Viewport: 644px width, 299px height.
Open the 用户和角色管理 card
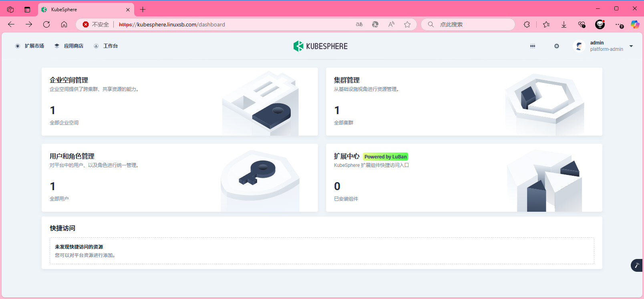pos(180,178)
